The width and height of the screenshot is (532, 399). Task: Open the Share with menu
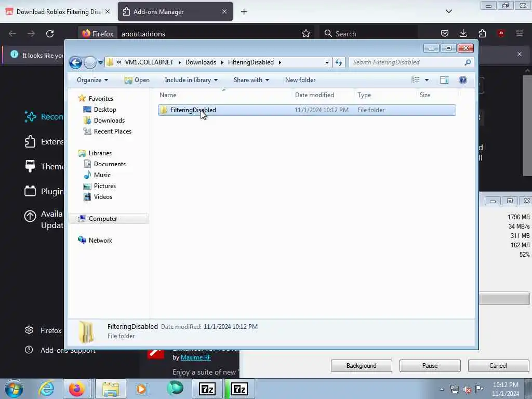(x=251, y=80)
